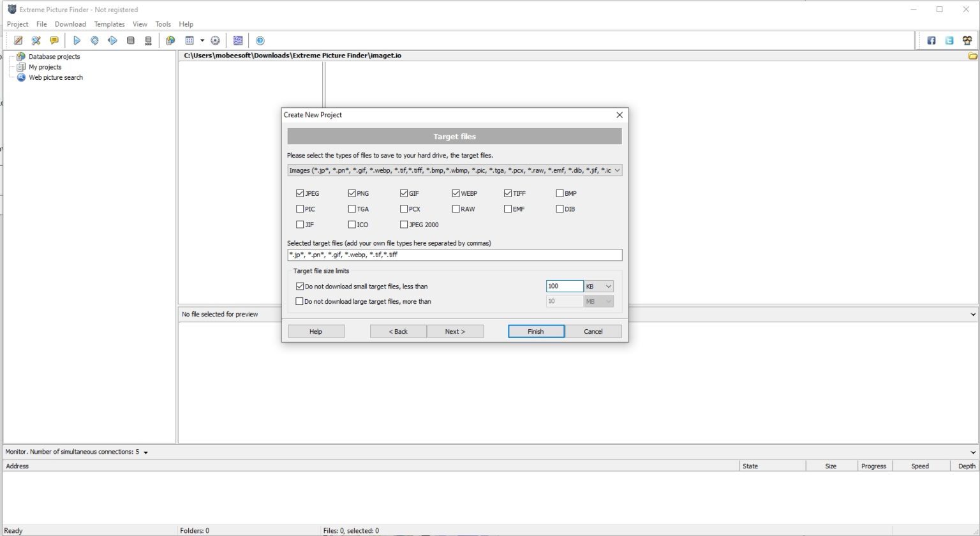The image size is (980, 536).
Task: Open project properties using the wrench icon
Action: (36, 40)
